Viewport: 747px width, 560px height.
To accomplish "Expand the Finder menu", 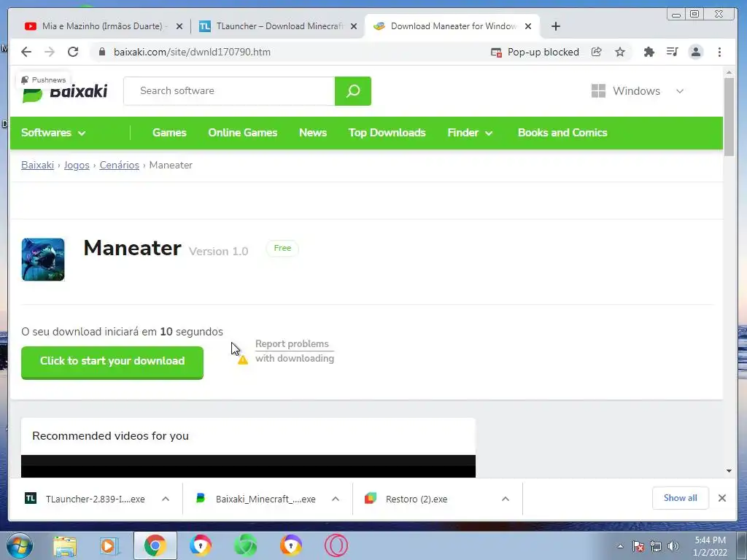I will click(x=470, y=133).
